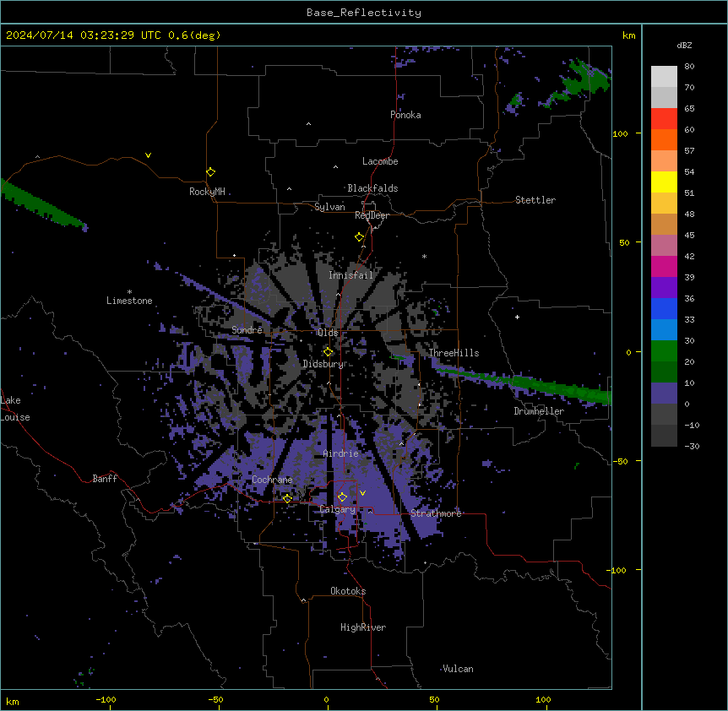Image resolution: width=728 pixels, height=711 pixels.
Task: Select the yellow diamond marker below Cochrane
Action: (287, 498)
